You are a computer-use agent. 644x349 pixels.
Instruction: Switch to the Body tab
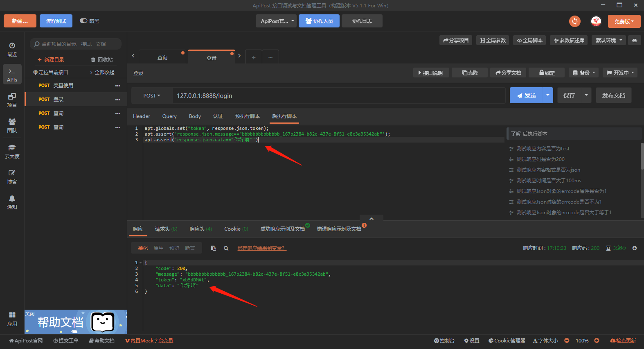(195, 116)
